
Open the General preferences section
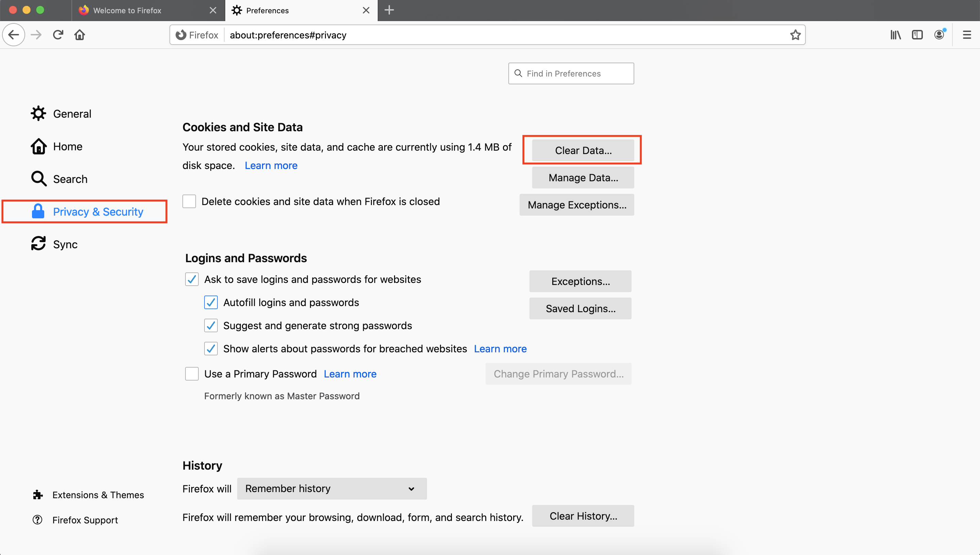72,114
